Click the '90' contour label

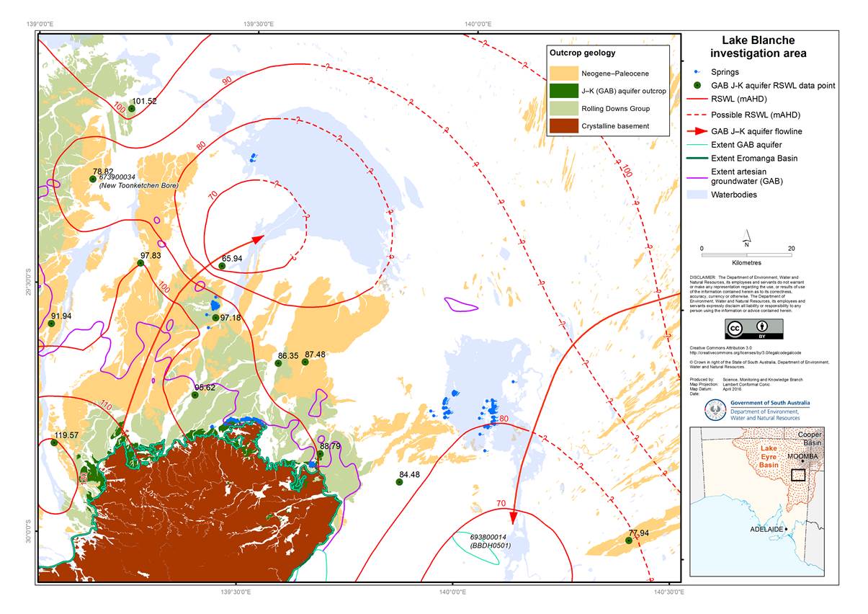(x=227, y=81)
